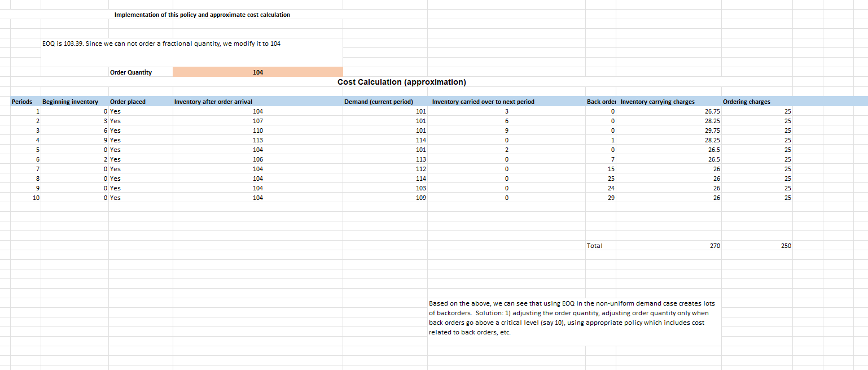Select inventory after arrival value 110

click(257, 130)
